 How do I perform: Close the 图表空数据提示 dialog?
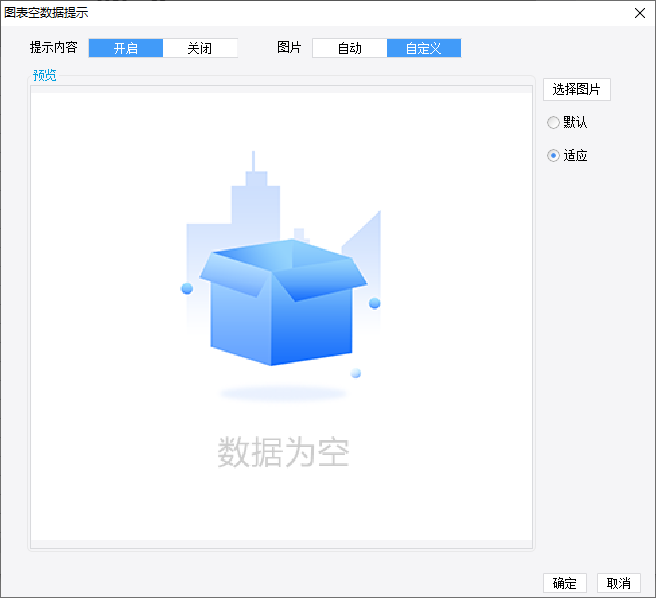tap(639, 13)
